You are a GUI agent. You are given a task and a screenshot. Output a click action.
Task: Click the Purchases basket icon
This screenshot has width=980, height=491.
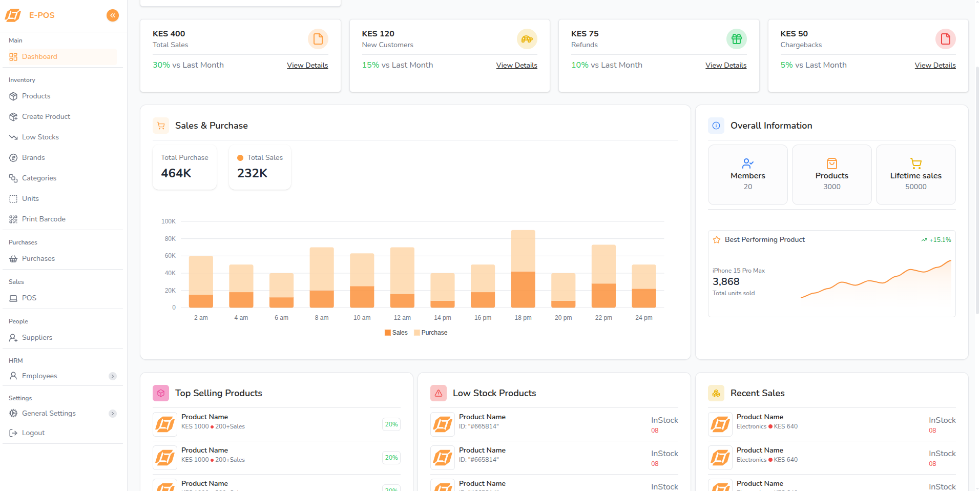coord(13,259)
